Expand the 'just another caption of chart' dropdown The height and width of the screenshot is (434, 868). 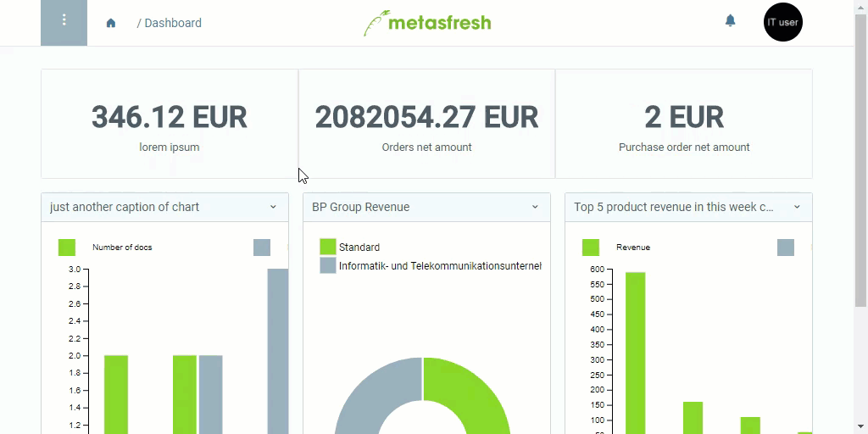click(273, 207)
